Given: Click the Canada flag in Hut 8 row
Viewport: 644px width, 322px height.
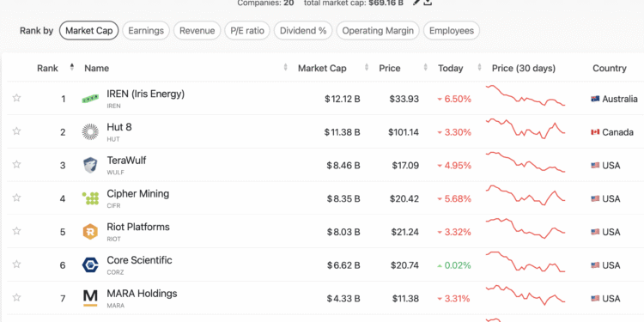Looking at the screenshot, I should tap(595, 132).
